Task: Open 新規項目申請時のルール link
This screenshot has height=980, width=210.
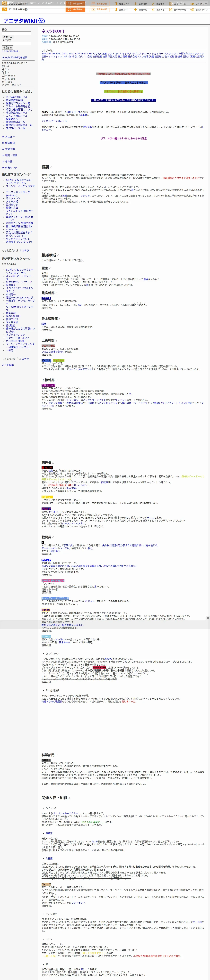Action: 19,125
